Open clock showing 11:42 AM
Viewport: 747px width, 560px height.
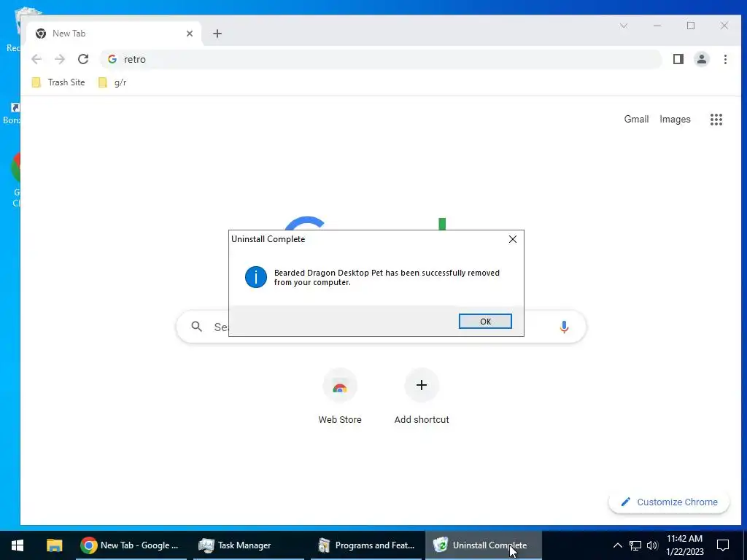pyautogui.click(x=684, y=545)
